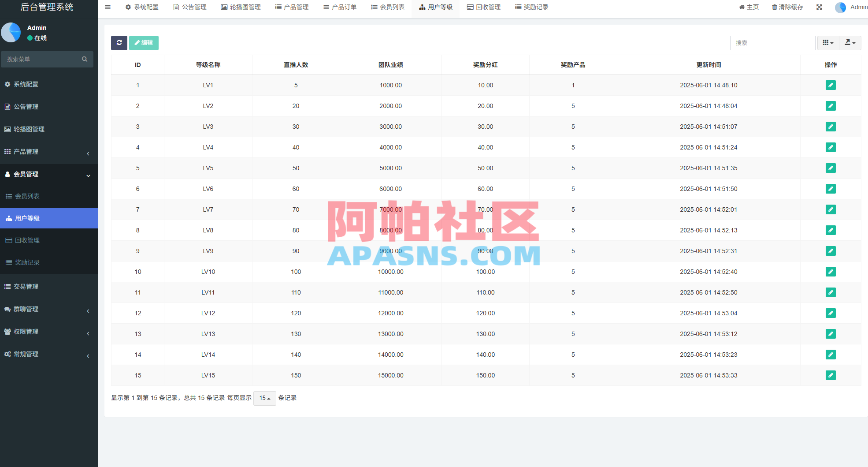Screen dimensions: 868x467
Task: Toggle the sidebar with the hamburger icon
Action: point(108,7)
